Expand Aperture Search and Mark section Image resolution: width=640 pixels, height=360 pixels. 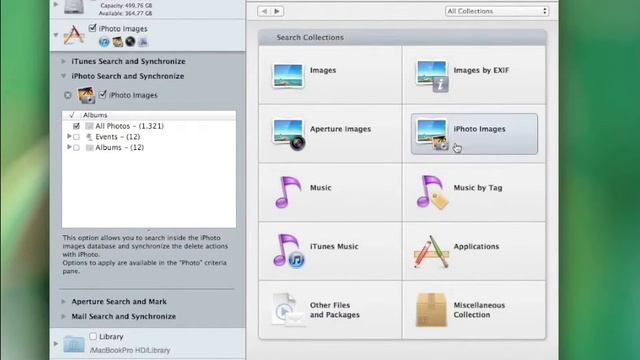point(64,302)
